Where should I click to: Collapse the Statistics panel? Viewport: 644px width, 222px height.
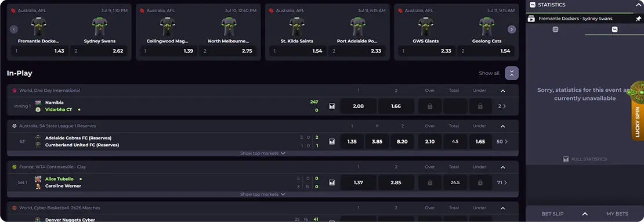point(638,5)
